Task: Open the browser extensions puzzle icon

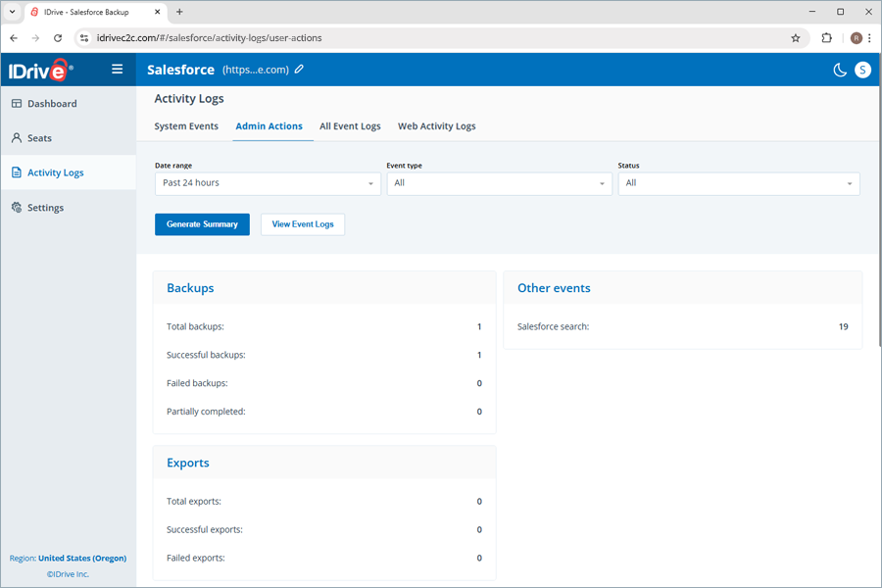Action: [x=827, y=38]
